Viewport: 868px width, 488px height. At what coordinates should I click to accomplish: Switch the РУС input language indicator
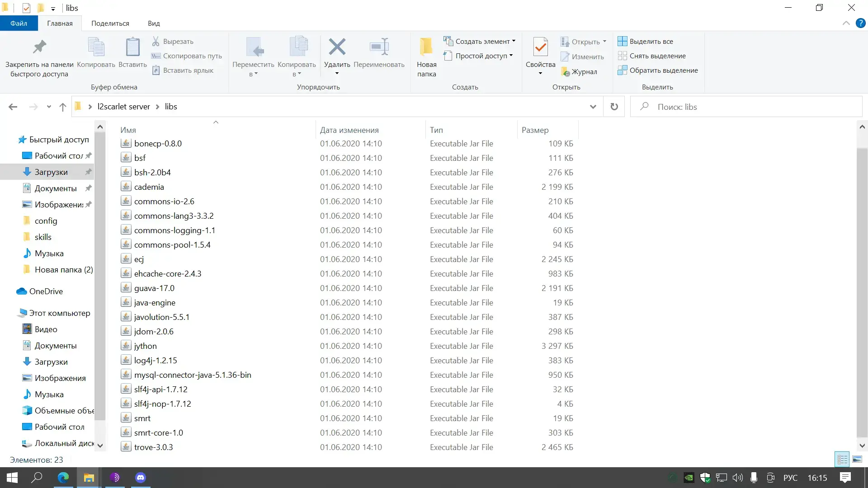tap(790, 478)
